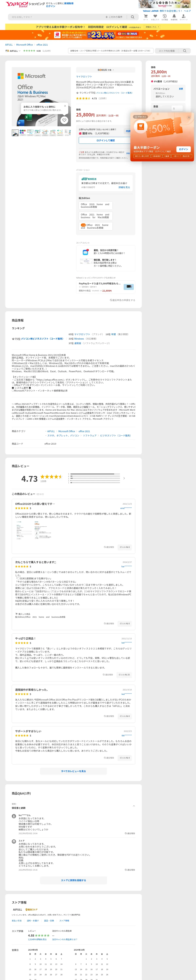Select popular Office 2021 home and business
This screenshot has width=196, height=980.
96,226
